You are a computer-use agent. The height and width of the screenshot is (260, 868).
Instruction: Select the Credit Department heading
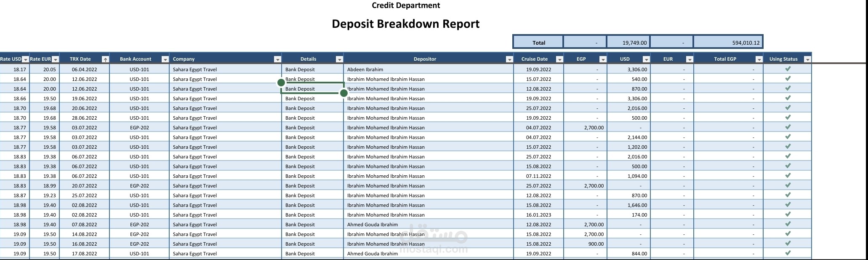tap(406, 5)
